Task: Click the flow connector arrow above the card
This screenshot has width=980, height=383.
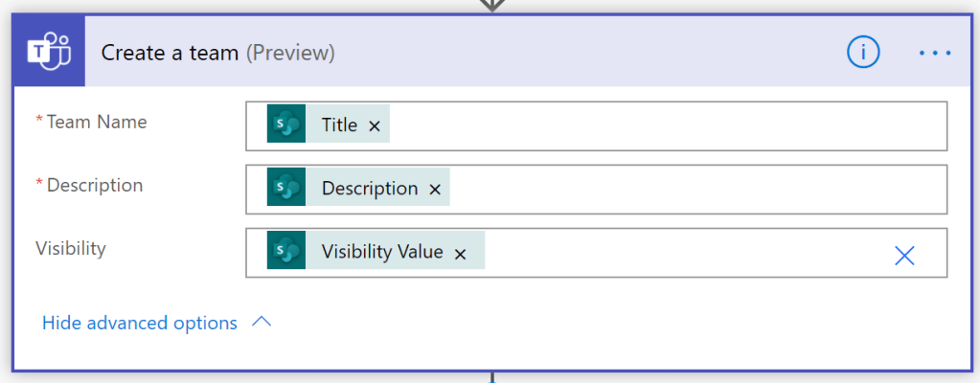Action: coord(491,5)
